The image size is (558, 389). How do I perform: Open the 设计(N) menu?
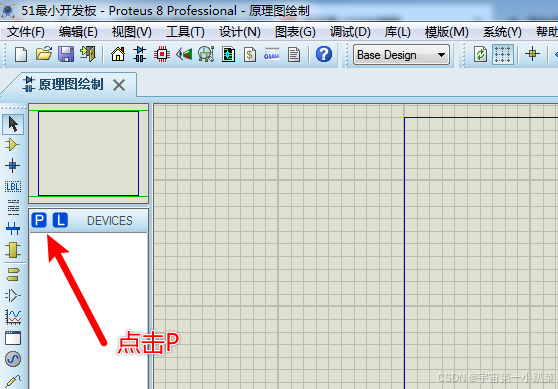[x=239, y=32]
